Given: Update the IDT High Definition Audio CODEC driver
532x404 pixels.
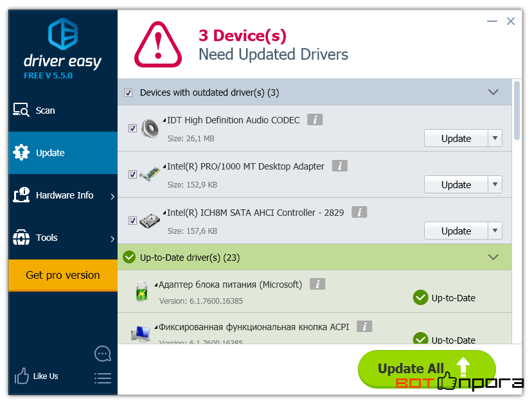Looking at the screenshot, I should [x=456, y=138].
